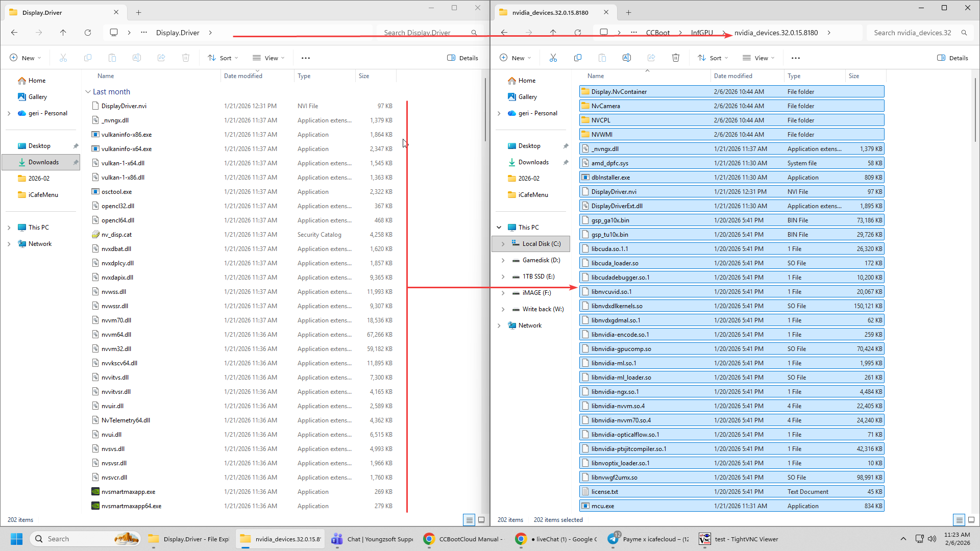The width and height of the screenshot is (980, 551).
Task: Click CCBoot breadcrumb in address bar
Action: (657, 33)
